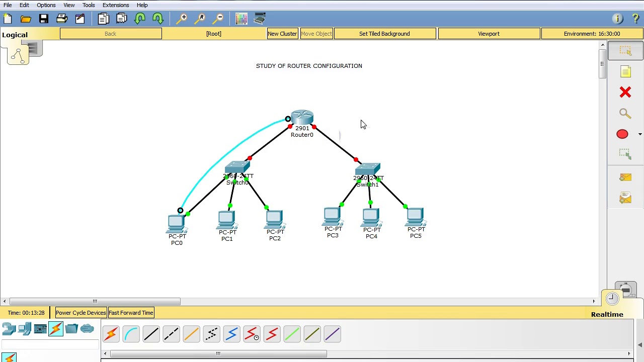This screenshot has height=362, width=644.
Task: Open the Options menu
Action: tap(46, 5)
